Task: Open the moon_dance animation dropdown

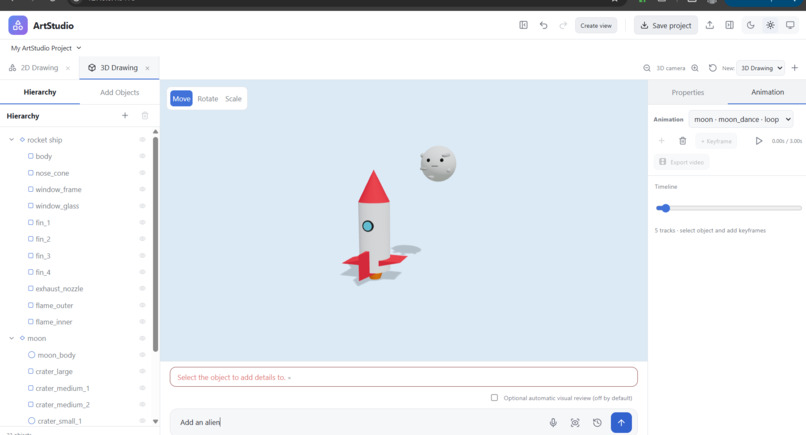Action: click(741, 119)
